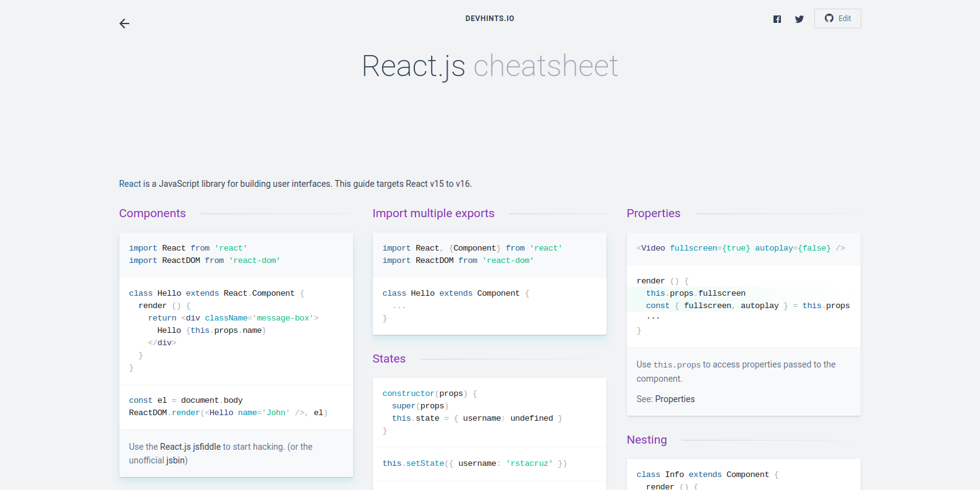This screenshot has width=980, height=490.
Task: Share page via Twitter icon
Action: point(799,19)
